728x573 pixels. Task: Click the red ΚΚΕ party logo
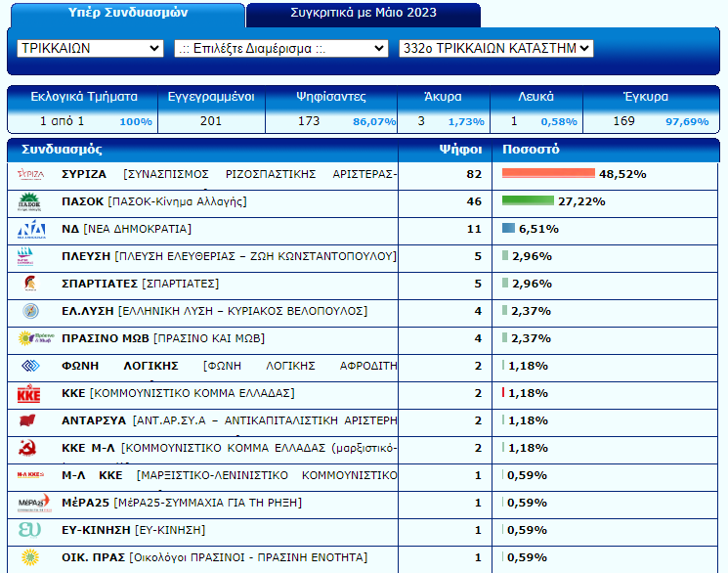coord(28,393)
